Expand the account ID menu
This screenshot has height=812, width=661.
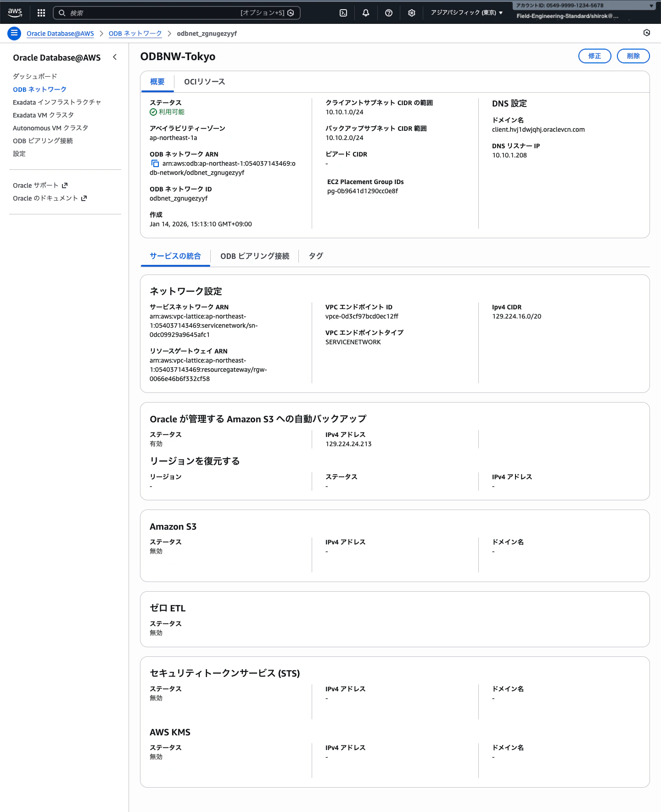coord(584,6)
